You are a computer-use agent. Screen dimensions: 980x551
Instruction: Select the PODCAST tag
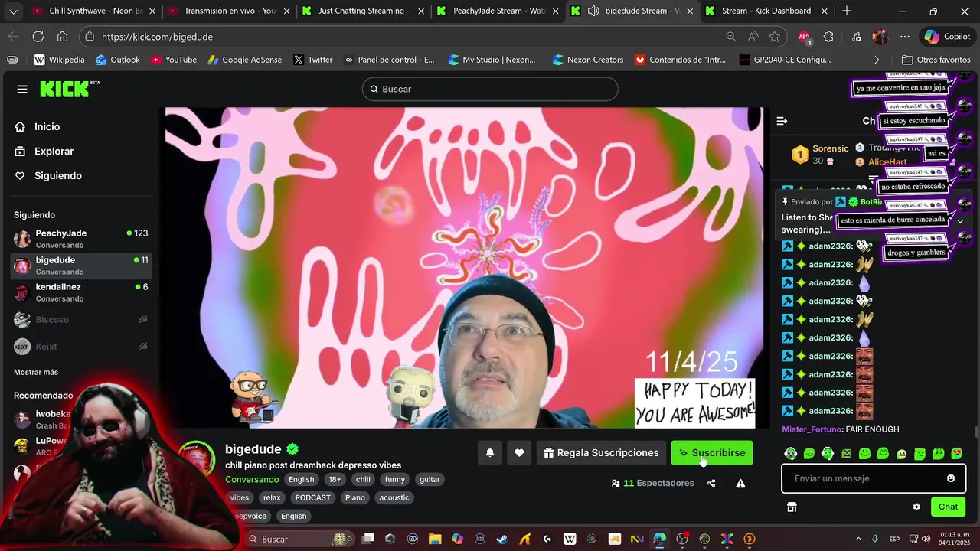tap(313, 498)
